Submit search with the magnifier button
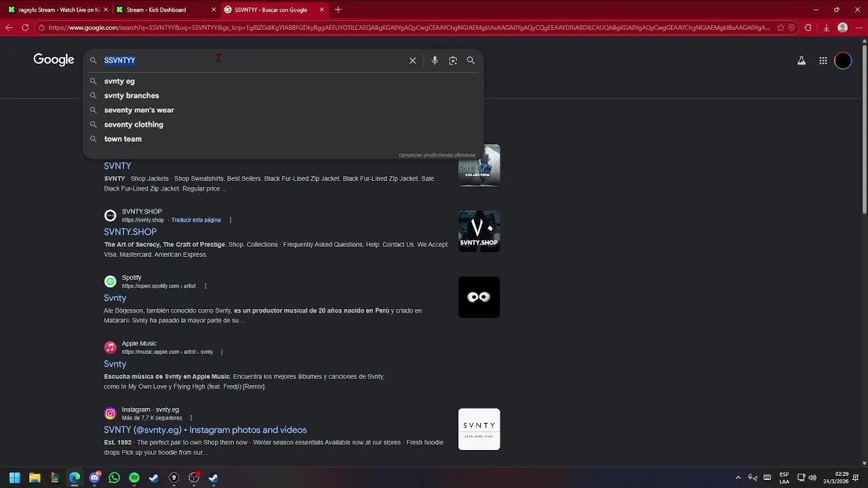868x488 pixels. click(x=471, y=60)
